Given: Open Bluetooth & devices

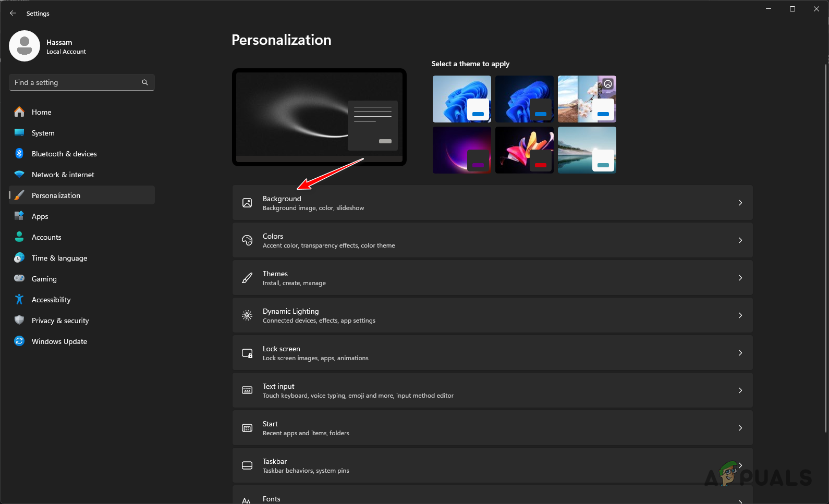Looking at the screenshot, I should point(82,154).
